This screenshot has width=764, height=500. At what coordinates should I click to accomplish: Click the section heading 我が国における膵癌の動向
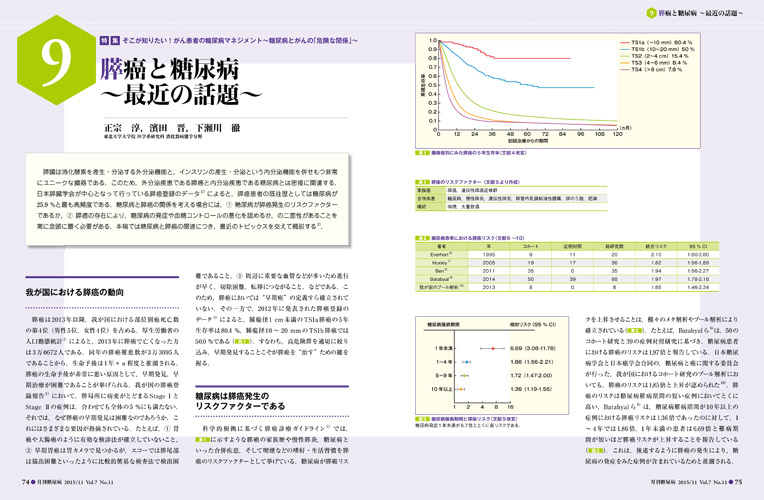coord(75,292)
